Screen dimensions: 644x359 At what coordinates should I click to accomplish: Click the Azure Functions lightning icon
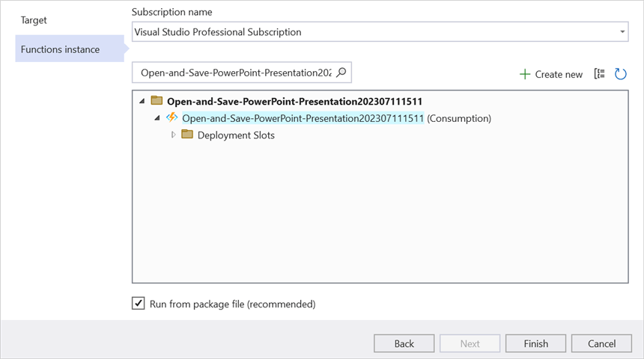172,117
